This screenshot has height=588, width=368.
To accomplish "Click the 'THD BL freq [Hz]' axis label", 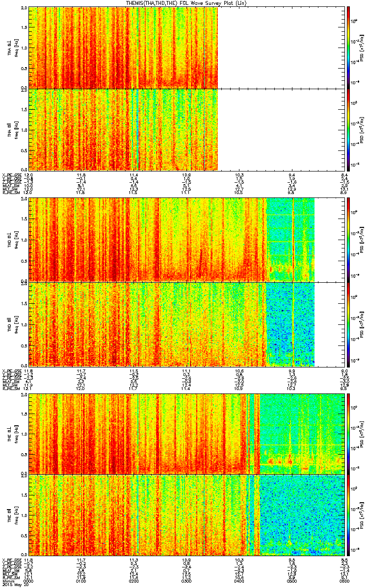I will point(12,239).
